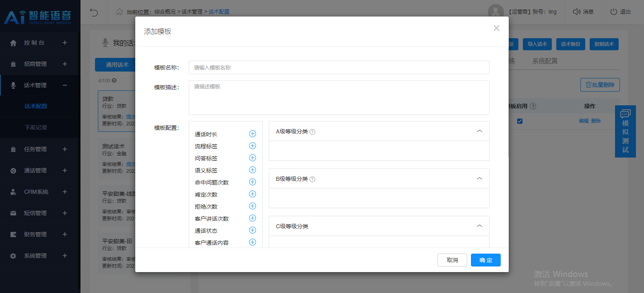The height and width of the screenshot is (293, 644).
Task: Open 消息 notifications speaker icon
Action: pos(577,12)
